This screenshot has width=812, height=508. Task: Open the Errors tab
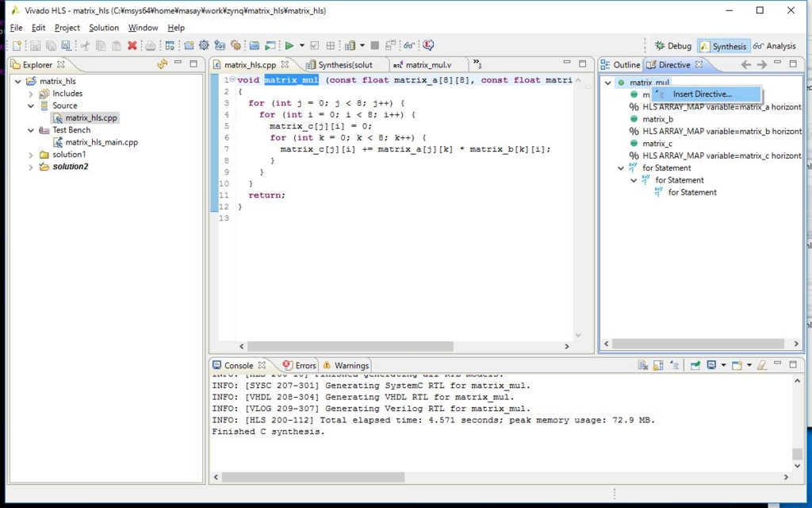pos(299,365)
